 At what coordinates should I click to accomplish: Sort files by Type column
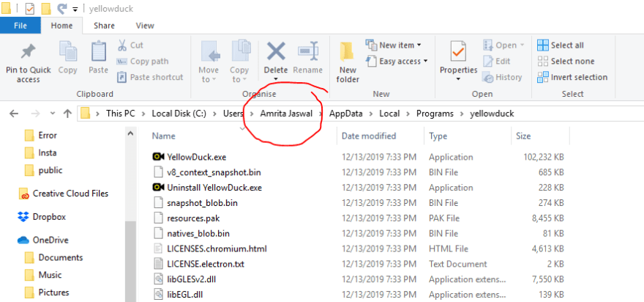tap(438, 136)
